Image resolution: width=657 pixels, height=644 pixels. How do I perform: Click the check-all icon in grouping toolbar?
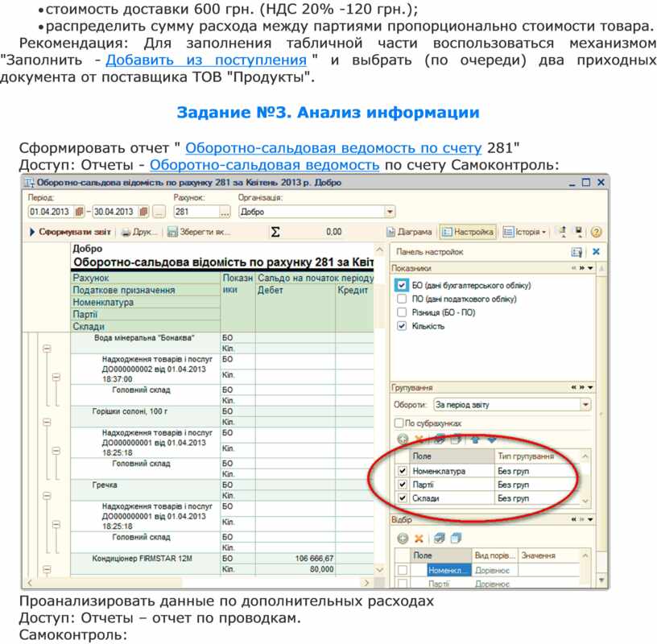coord(439,439)
